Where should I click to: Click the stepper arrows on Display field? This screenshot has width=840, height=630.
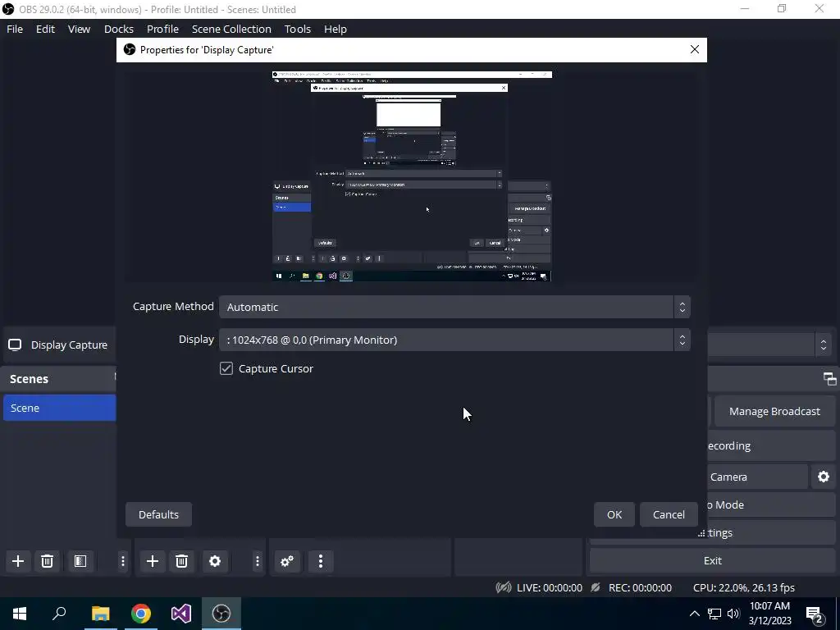tap(682, 340)
